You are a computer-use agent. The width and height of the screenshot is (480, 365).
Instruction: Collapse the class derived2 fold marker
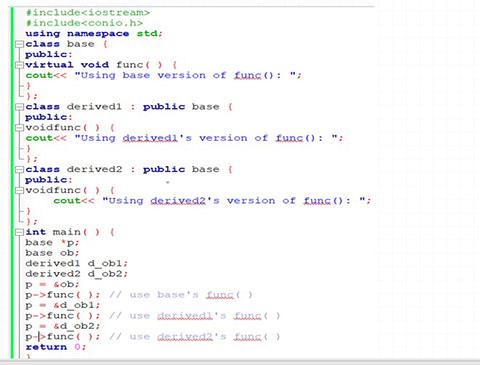pos(20,170)
